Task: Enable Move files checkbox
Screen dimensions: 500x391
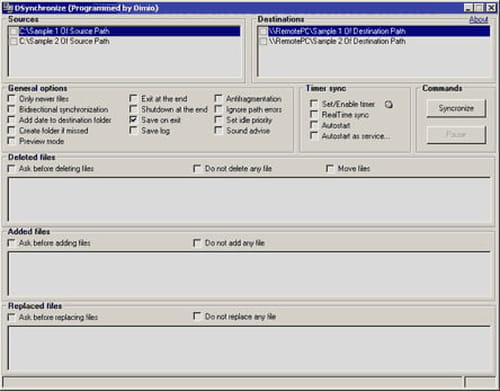Action: pos(330,168)
